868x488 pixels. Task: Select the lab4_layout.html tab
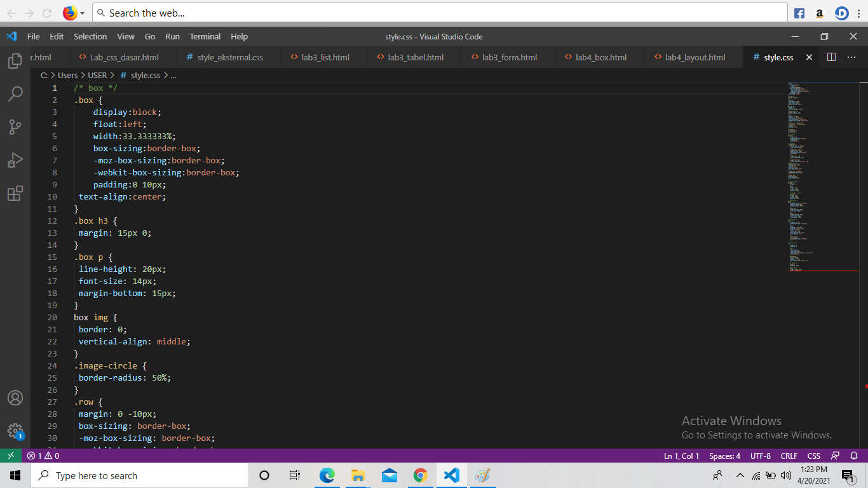click(x=694, y=57)
